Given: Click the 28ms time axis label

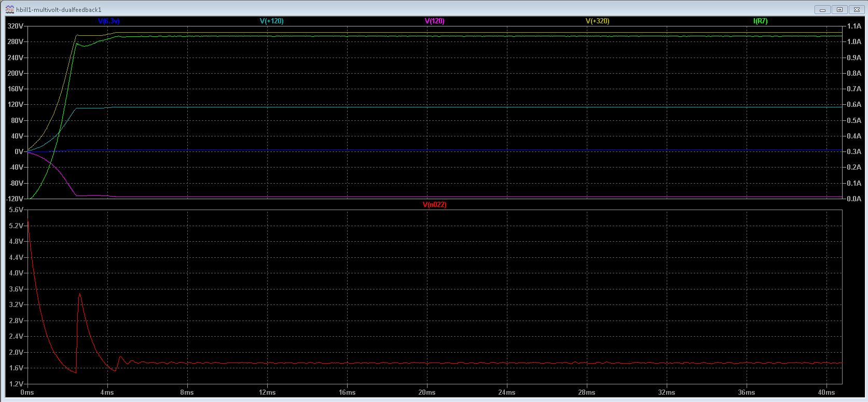Looking at the screenshot, I should [x=587, y=393].
